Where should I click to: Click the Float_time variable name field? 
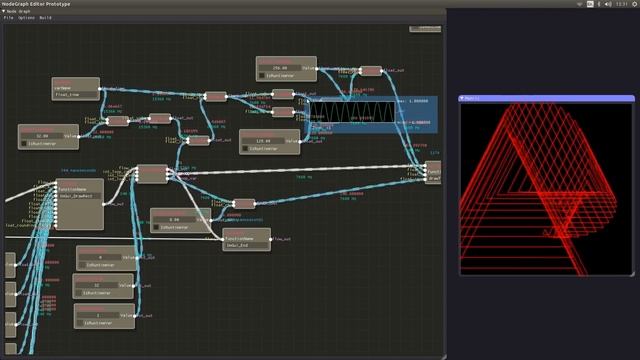76,95
